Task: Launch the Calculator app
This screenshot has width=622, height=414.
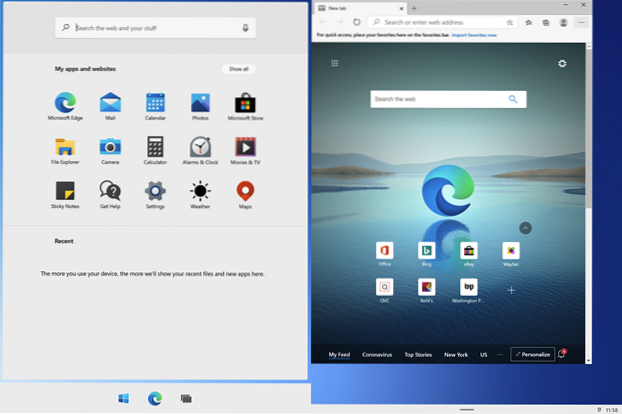Action: pos(155,147)
